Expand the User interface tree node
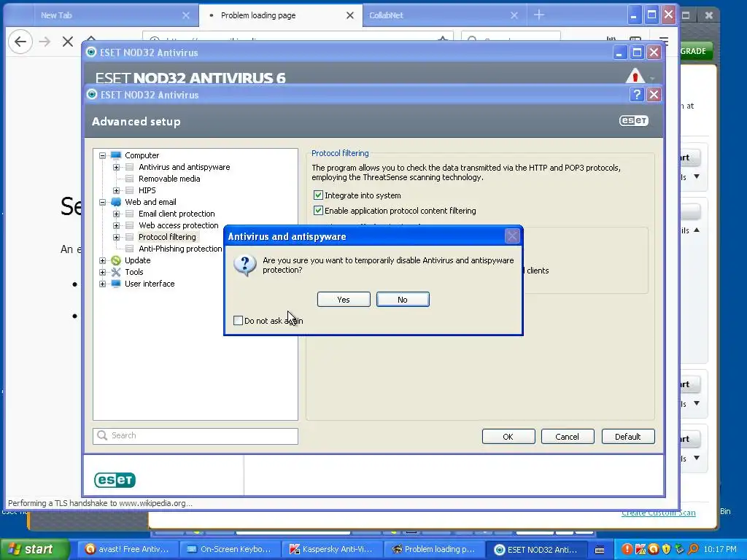 tap(102, 284)
